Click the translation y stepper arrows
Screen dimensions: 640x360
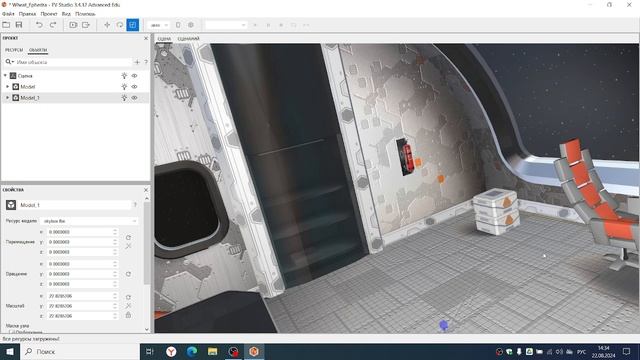(115, 242)
